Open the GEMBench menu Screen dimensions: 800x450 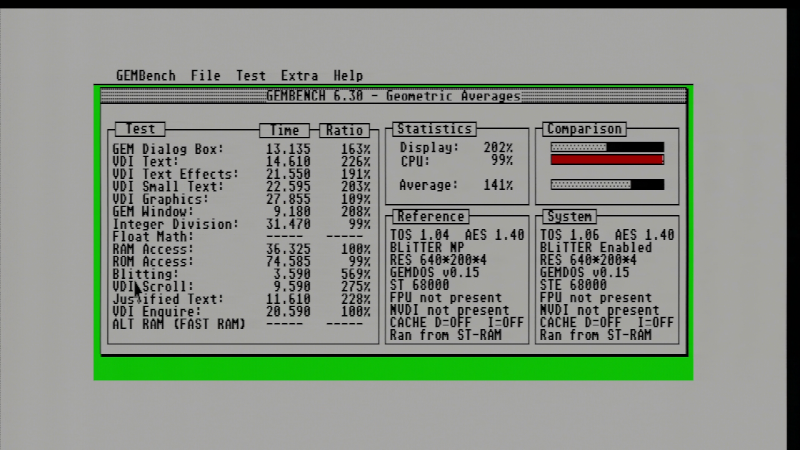click(145, 76)
